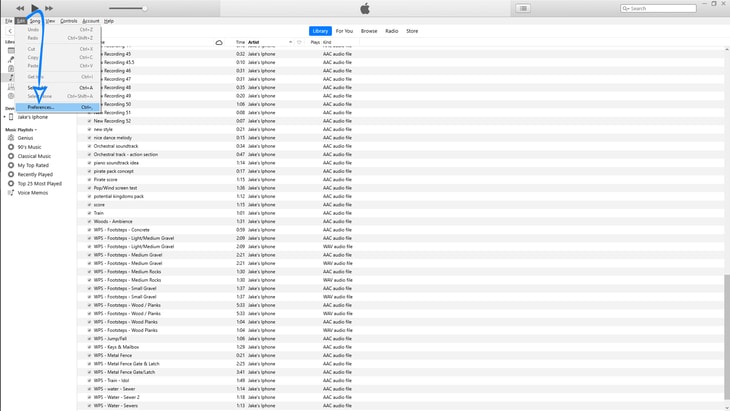Uncheck the WPS - Keys & Mailbox checkbox
This screenshot has width=730, height=411.
click(x=89, y=347)
